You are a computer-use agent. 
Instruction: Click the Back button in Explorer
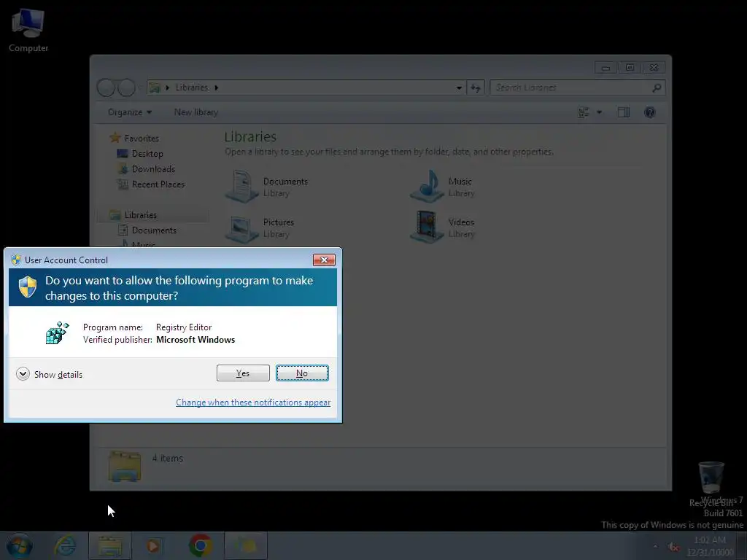[106, 87]
